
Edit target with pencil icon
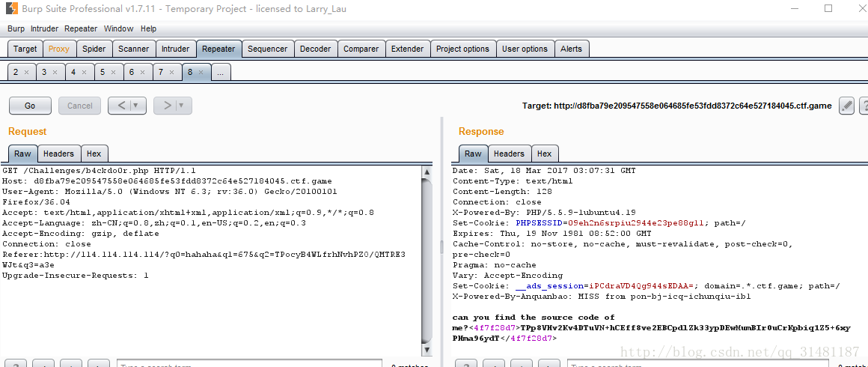(846, 106)
